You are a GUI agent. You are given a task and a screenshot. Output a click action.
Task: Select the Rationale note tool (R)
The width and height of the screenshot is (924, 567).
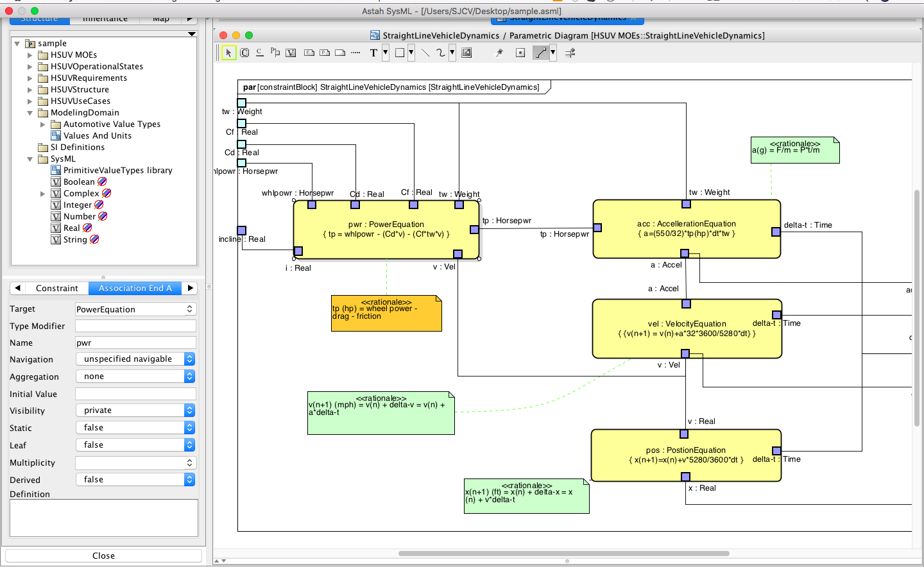[x=309, y=53]
